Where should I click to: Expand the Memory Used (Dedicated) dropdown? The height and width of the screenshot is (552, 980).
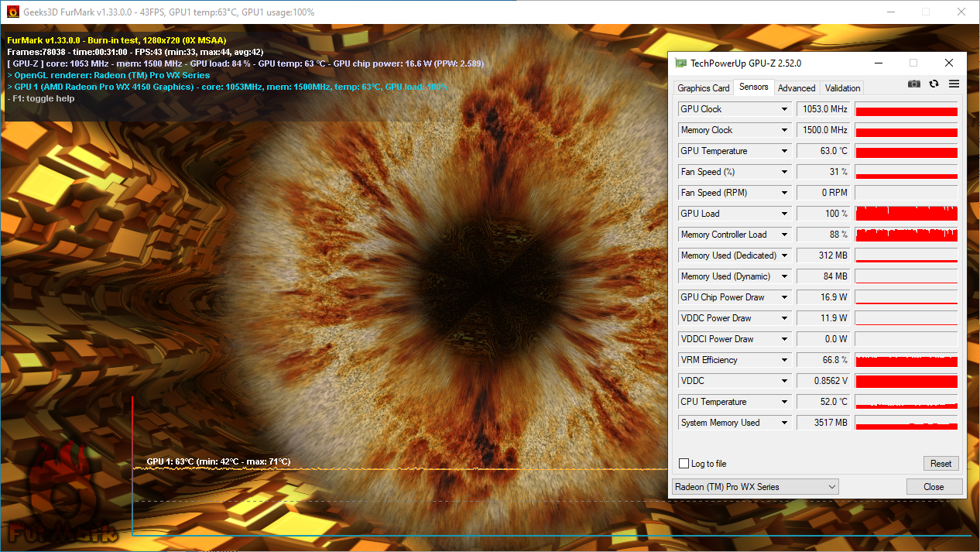click(x=784, y=255)
